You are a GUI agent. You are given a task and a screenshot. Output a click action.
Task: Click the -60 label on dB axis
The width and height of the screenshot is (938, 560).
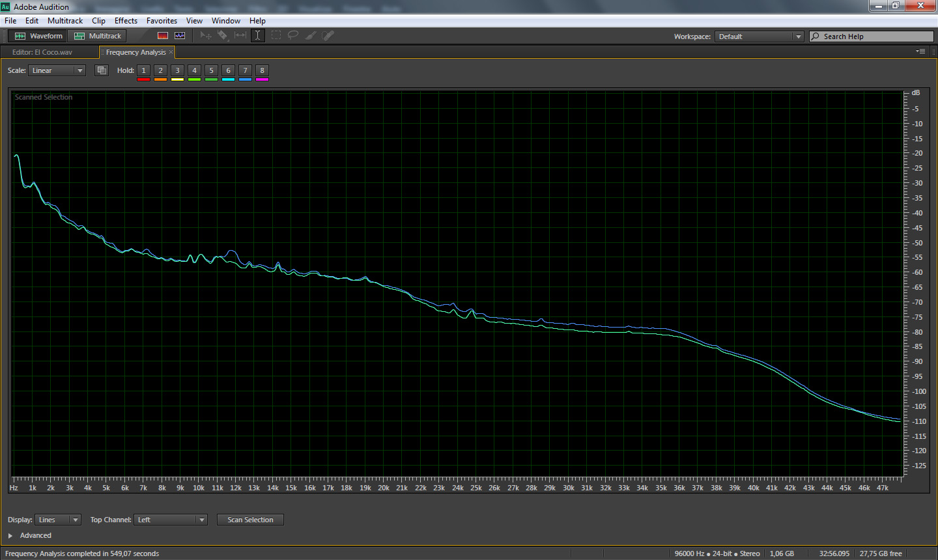pyautogui.click(x=917, y=273)
